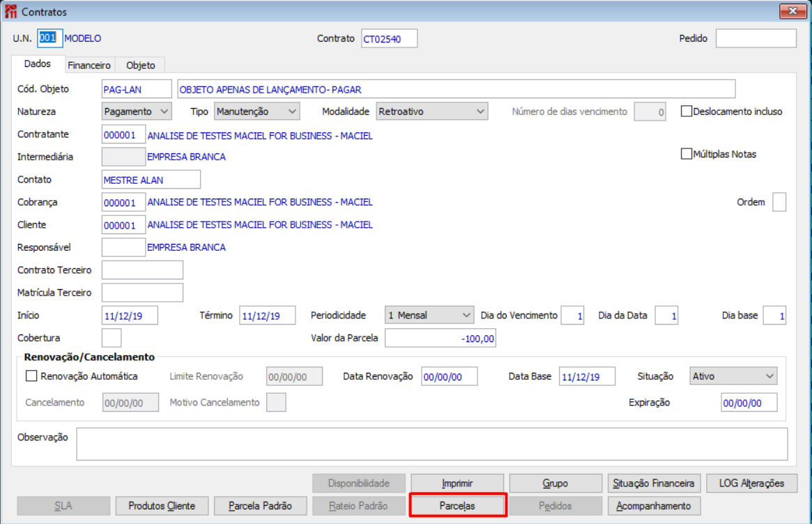Check the Múltiplas Notas option

pyautogui.click(x=686, y=154)
